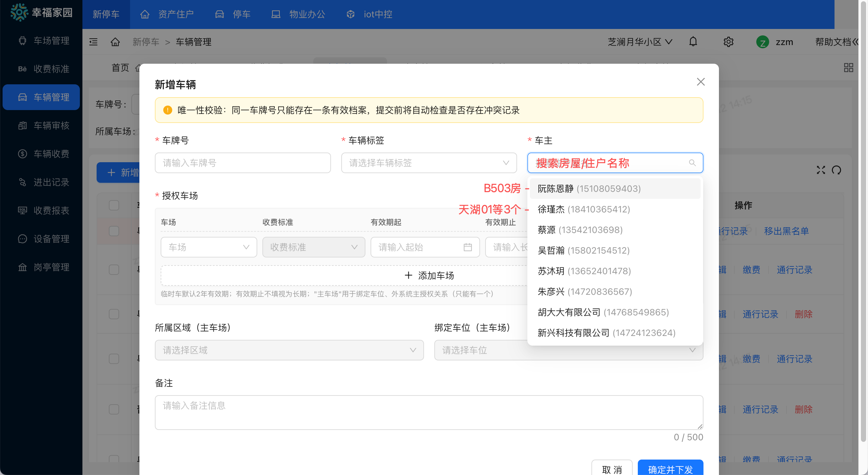This screenshot has width=868, height=475.
Task: Click 新停车 in the breadcrumb
Action: pos(146,42)
